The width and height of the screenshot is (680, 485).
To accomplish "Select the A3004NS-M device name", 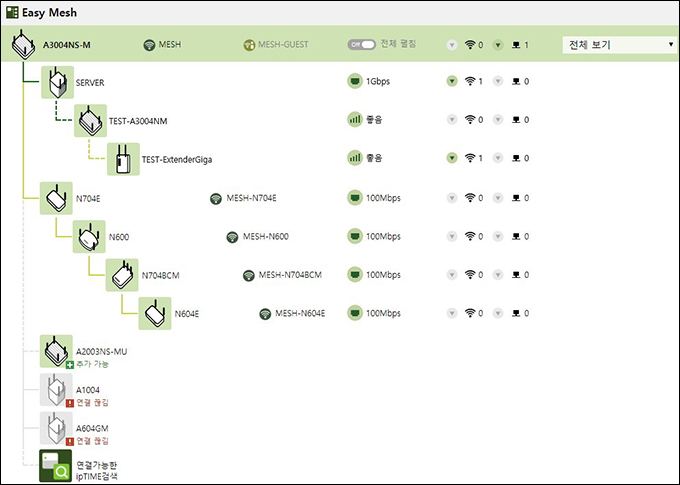I will pos(67,45).
